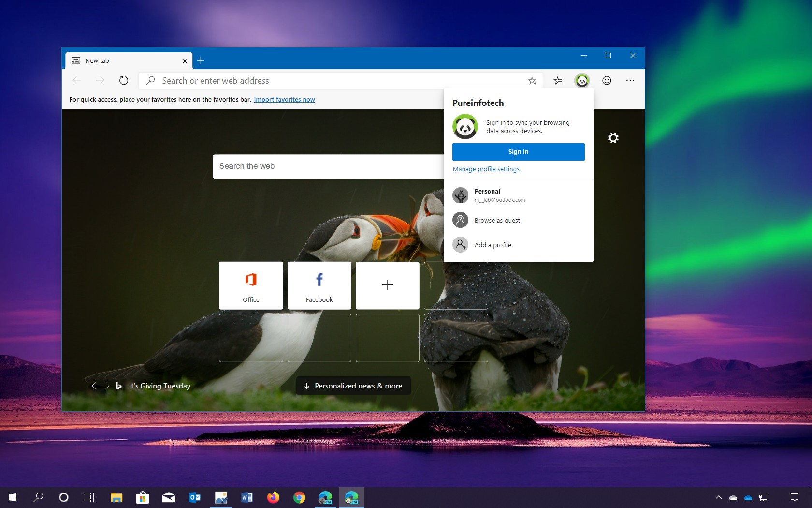
Task: Click the network tray icon
Action: (x=763, y=497)
